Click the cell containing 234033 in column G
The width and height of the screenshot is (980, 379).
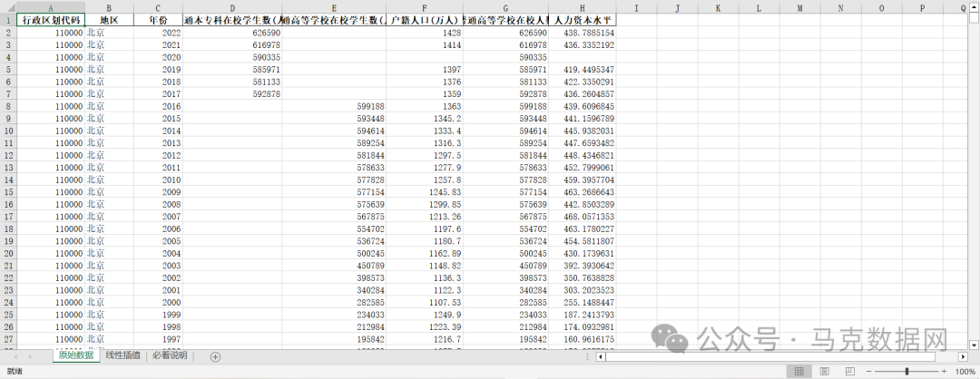click(506, 314)
